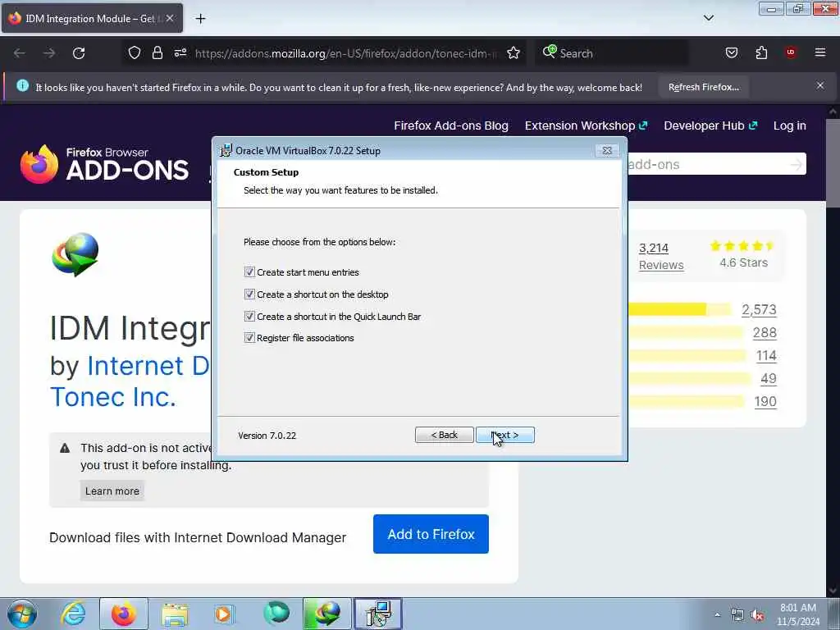Open site permissions icon in address bar
The height and width of the screenshot is (630, 840).
pyautogui.click(x=180, y=52)
